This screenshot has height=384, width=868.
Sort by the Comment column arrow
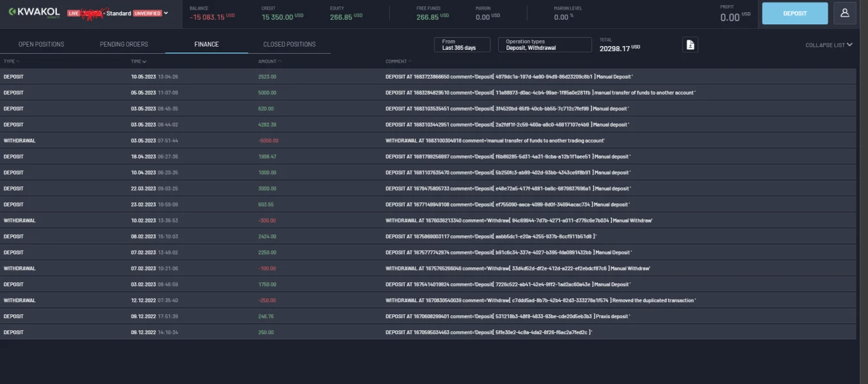pos(409,61)
